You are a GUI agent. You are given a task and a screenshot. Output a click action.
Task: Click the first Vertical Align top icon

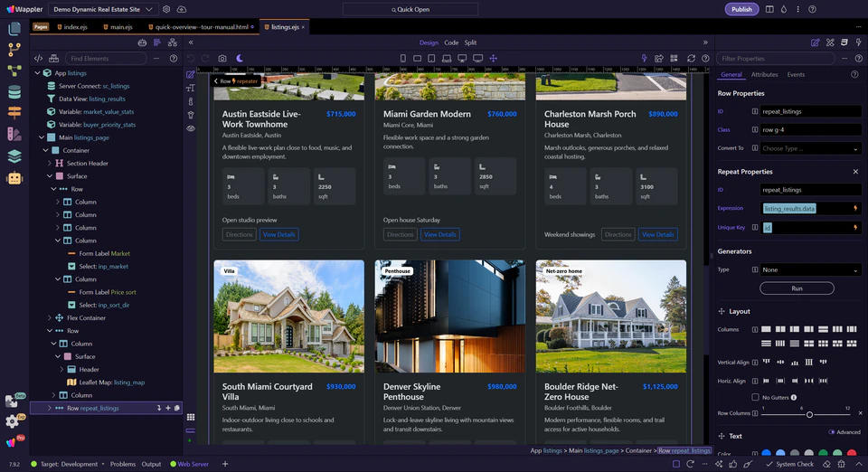coord(766,362)
